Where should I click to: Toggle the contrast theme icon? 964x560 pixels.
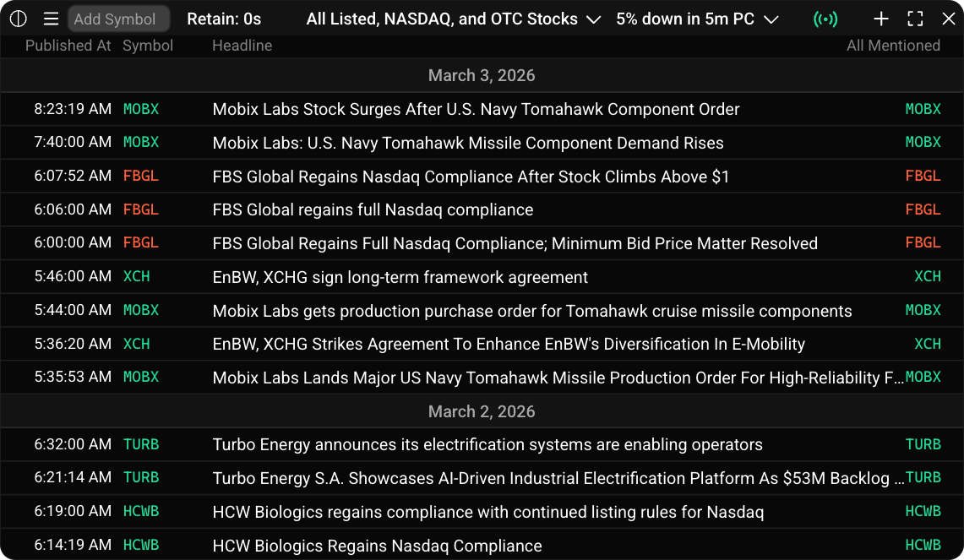pos(18,19)
